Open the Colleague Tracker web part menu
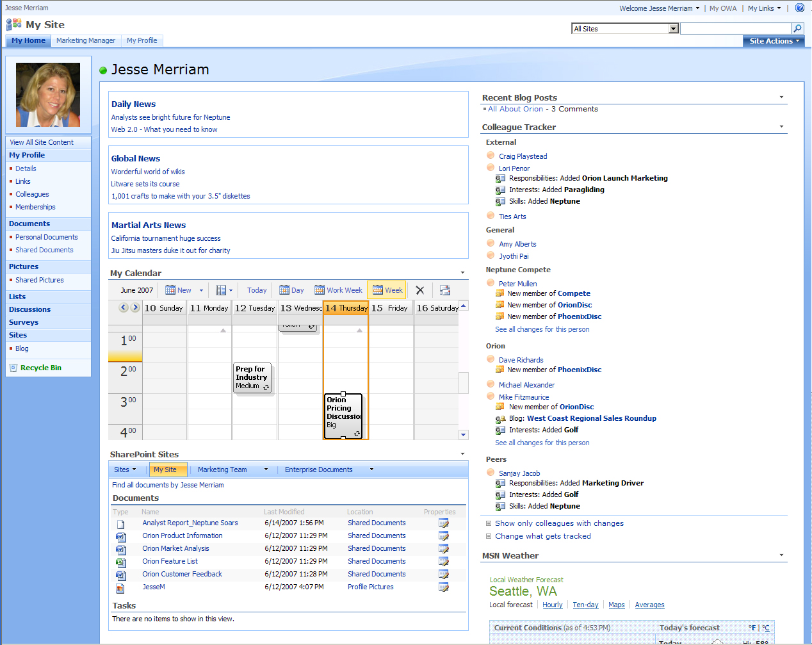 (x=781, y=127)
